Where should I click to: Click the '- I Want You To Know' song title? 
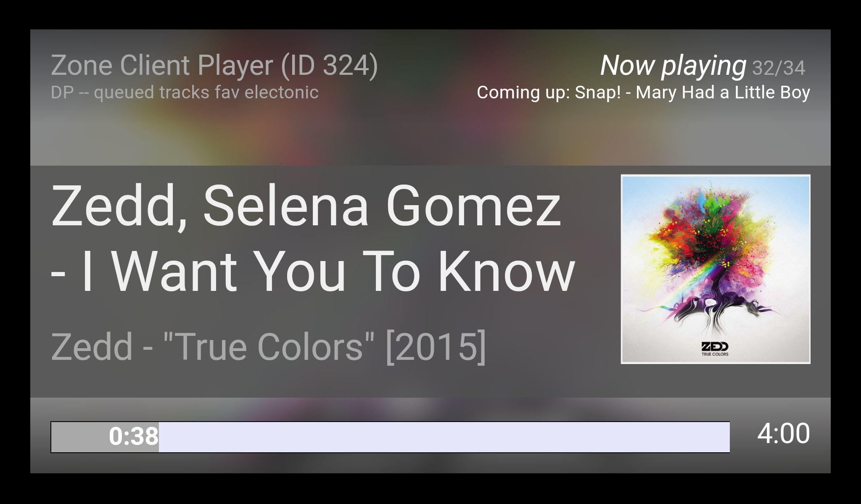tap(313, 271)
